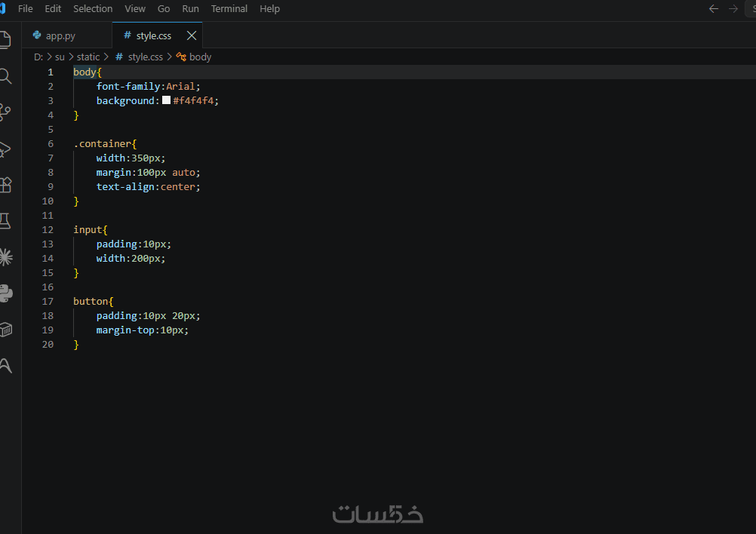Click line number 12 in gutter
756x534 pixels.
(x=48, y=229)
